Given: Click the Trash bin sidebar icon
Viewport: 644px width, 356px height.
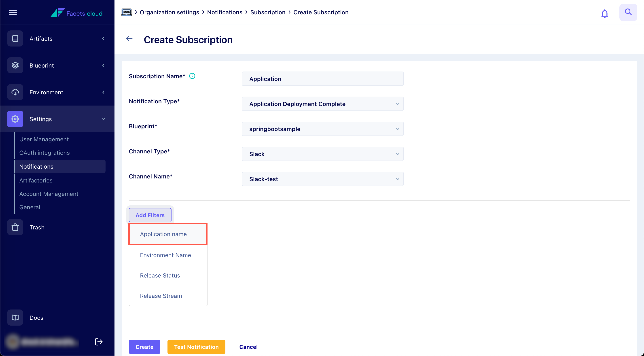Looking at the screenshot, I should 15,227.
